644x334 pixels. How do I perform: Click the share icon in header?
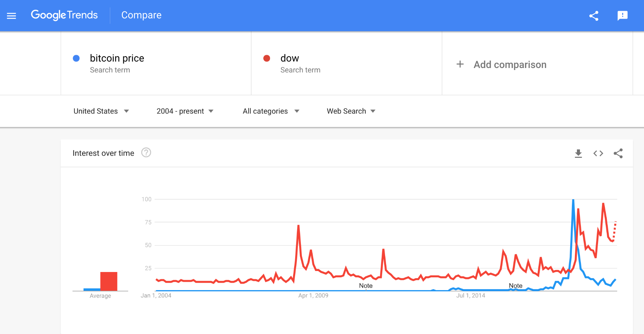tap(594, 16)
